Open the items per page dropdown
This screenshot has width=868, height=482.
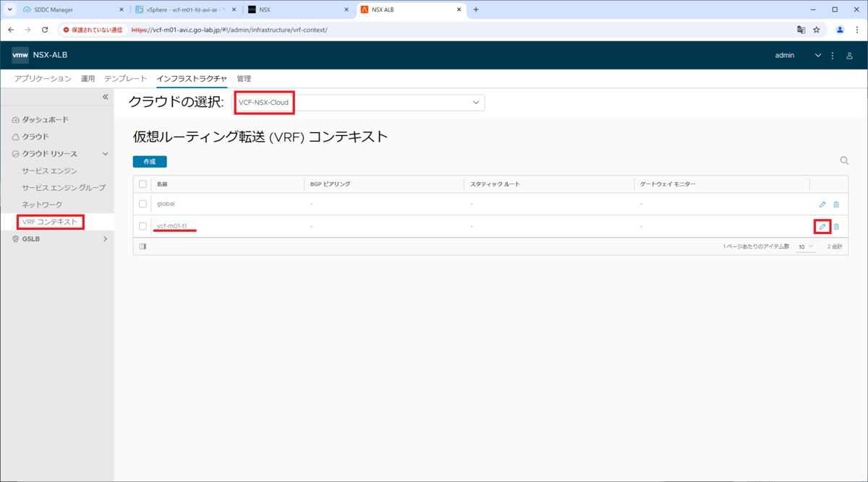pyautogui.click(x=806, y=246)
